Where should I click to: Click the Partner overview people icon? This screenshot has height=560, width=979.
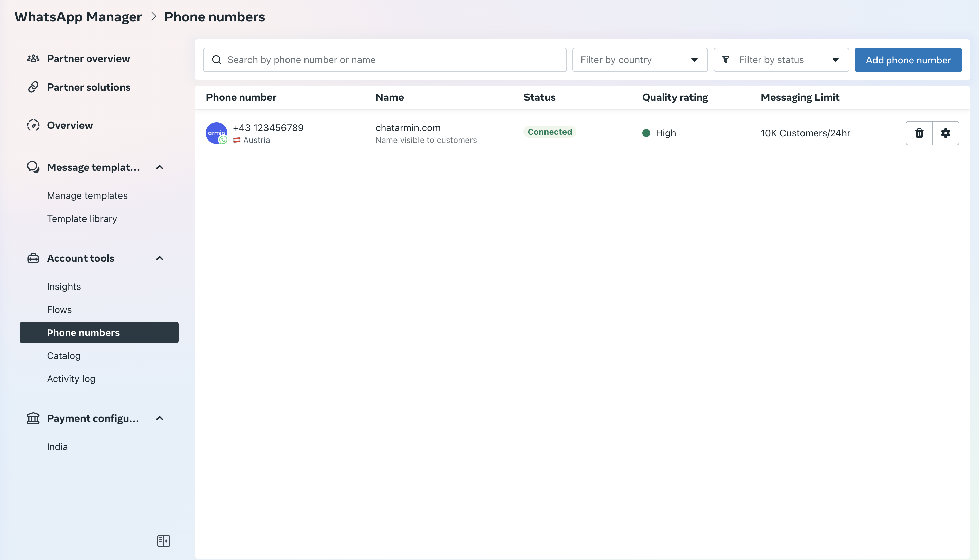click(x=33, y=58)
